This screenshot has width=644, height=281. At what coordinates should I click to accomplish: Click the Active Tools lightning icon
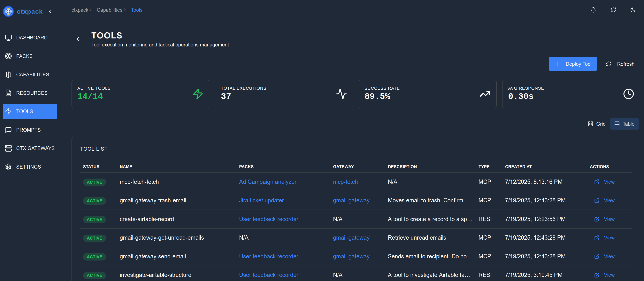point(198,94)
